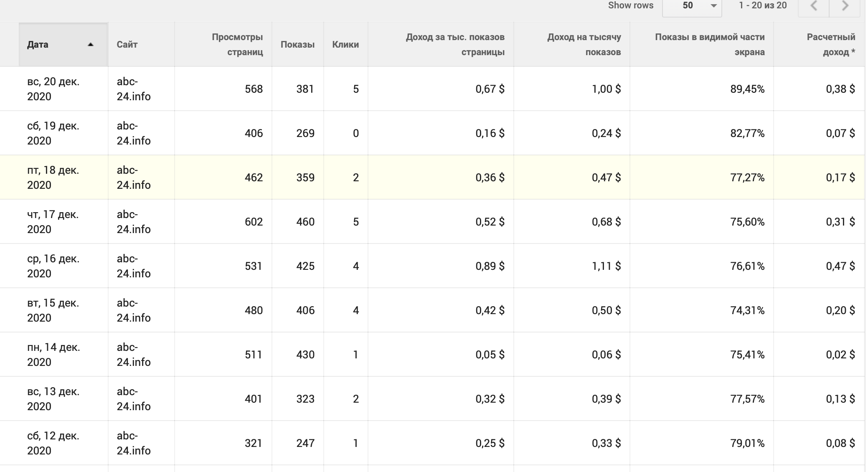Image resolution: width=868 pixels, height=472 pixels.
Task: Click page RPM value 0,67 $
Action: (x=490, y=89)
